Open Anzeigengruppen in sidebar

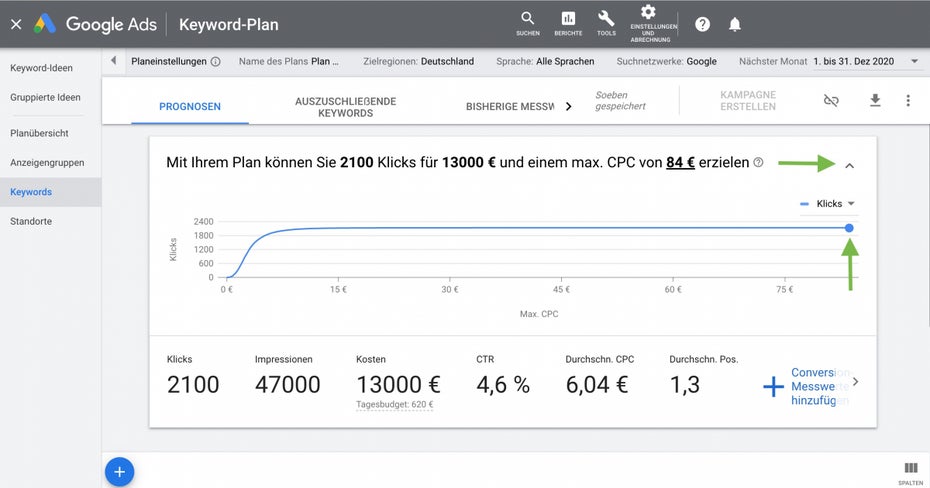(47, 162)
